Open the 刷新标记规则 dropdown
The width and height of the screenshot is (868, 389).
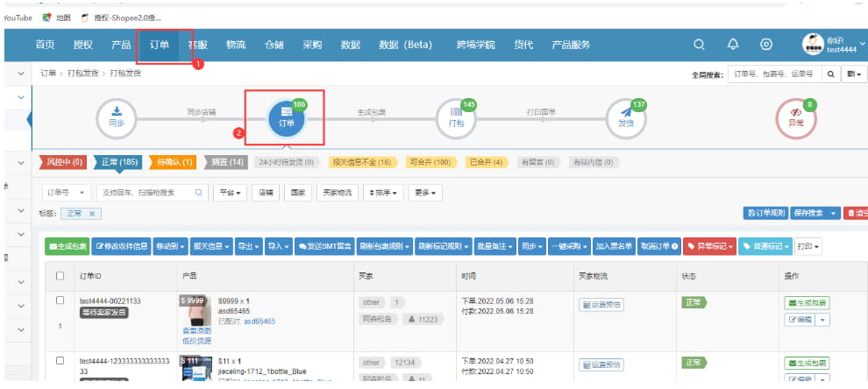pyautogui.click(x=444, y=247)
